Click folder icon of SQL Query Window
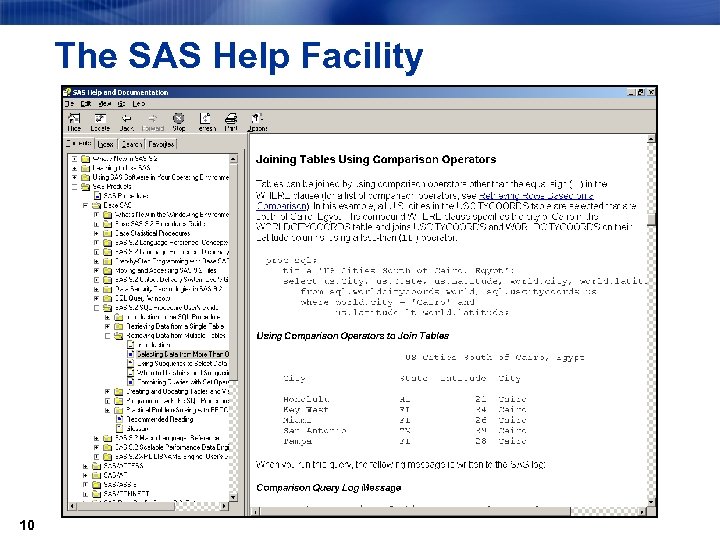 (x=107, y=298)
